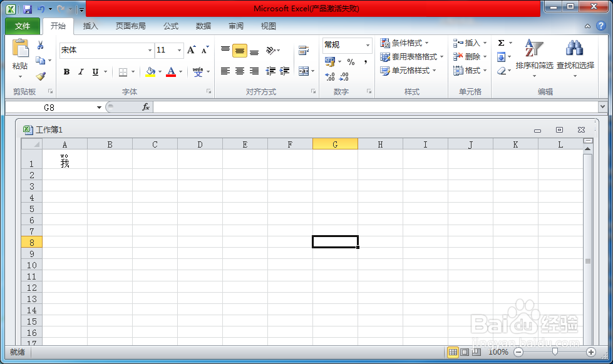Toggle top vertical alignment
Image resolution: width=613 pixels, height=364 pixels.
225,51
